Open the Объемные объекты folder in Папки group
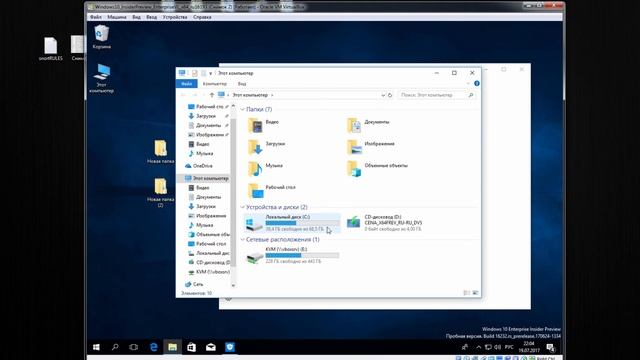Viewport: 640px width, 360px height. (x=377, y=168)
